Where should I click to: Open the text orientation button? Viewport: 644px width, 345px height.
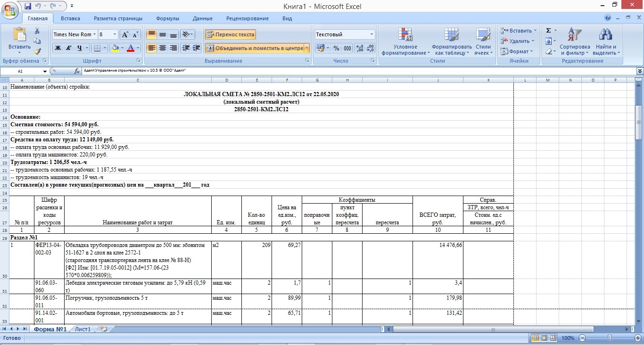(188, 34)
